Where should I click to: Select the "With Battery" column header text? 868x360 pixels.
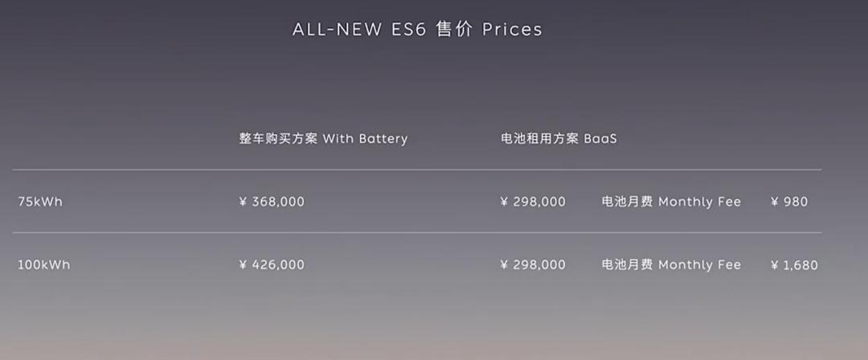coord(365,139)
